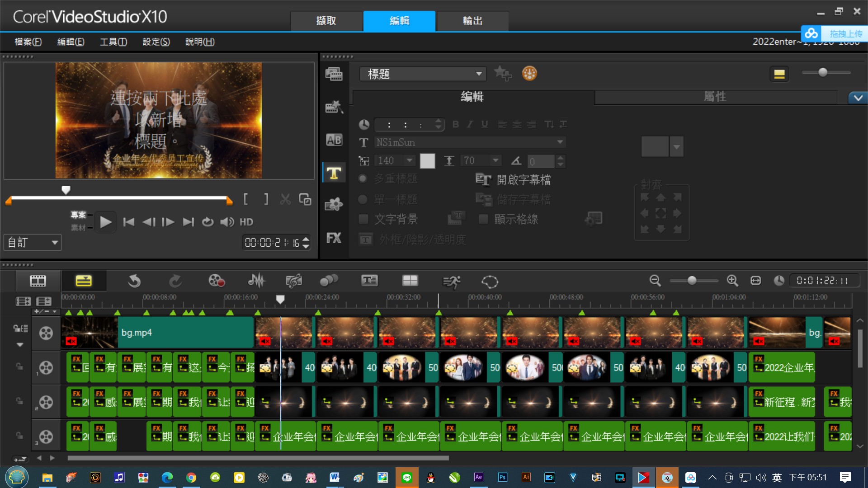Click the Add to Favorites star icon

tap(503, 73)
